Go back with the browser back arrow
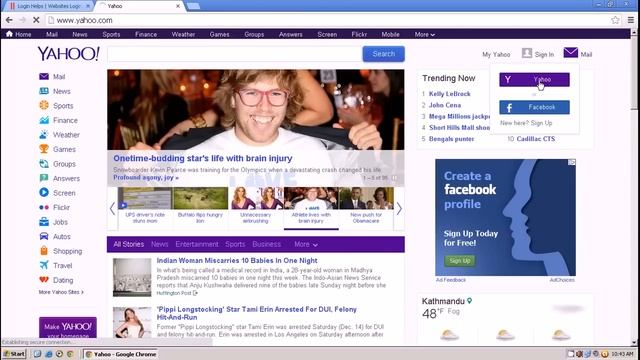640x360 pixels. coord(9,20)
